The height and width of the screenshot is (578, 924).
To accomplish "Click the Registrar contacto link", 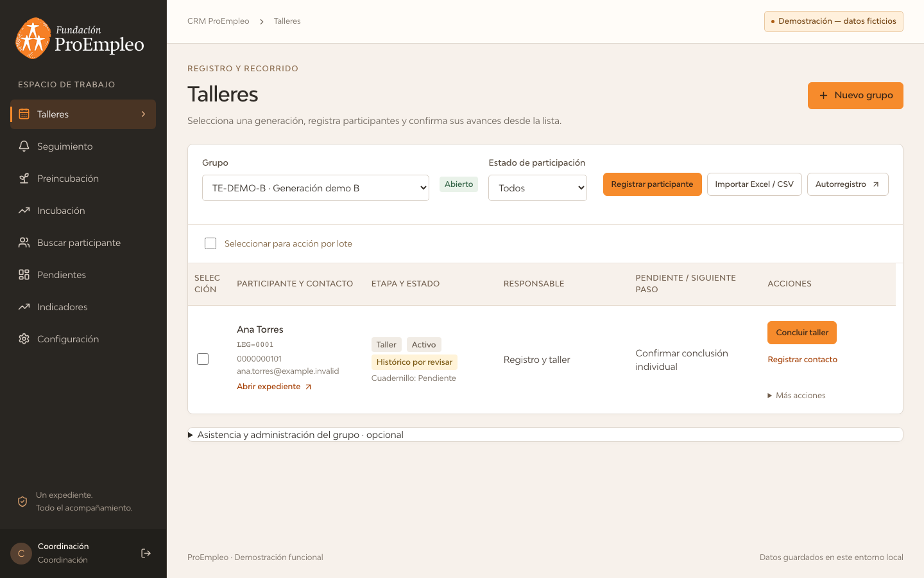I will [x=802, y=360].
